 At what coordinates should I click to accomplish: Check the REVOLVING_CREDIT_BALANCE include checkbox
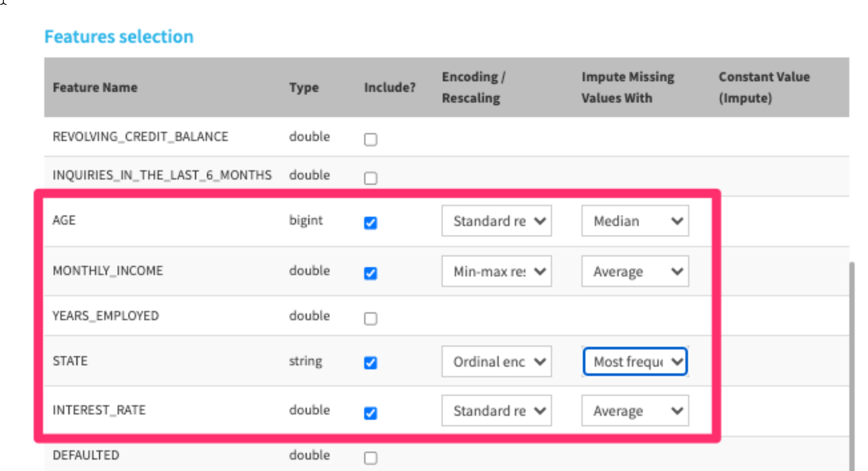371,139
